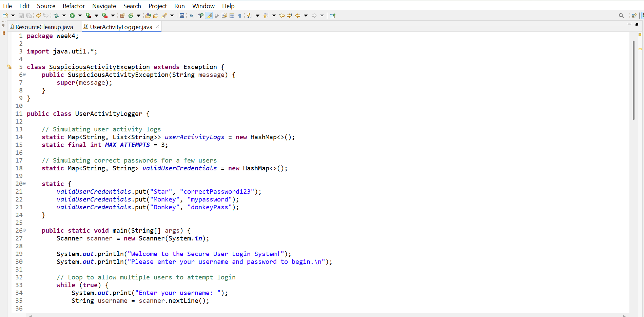Collapse the static block fold at line 20

[24, 184]
